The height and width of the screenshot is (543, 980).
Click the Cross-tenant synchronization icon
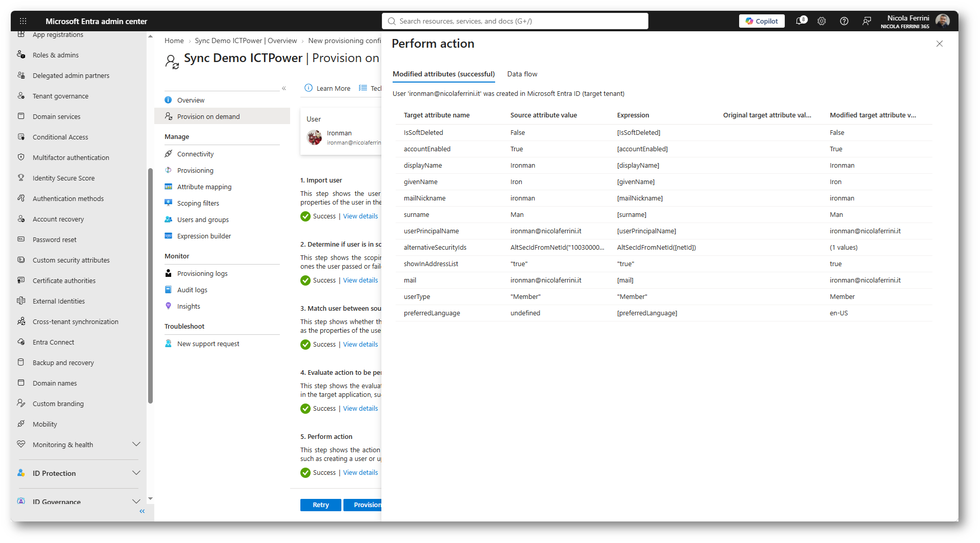click(21, 321)
